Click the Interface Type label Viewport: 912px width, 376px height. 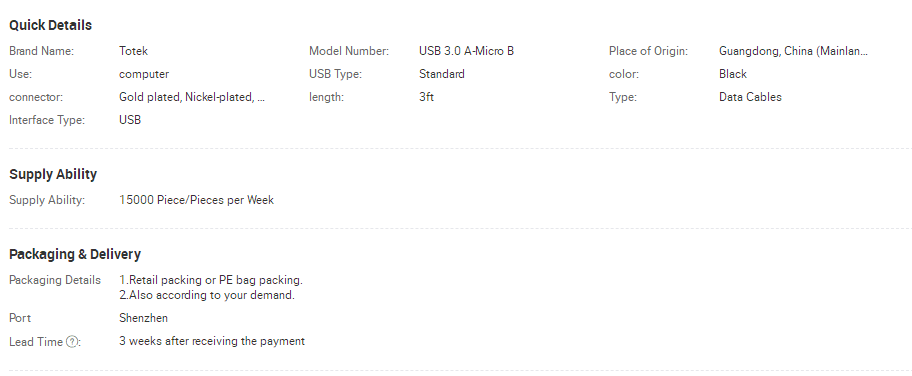point(47,120)
